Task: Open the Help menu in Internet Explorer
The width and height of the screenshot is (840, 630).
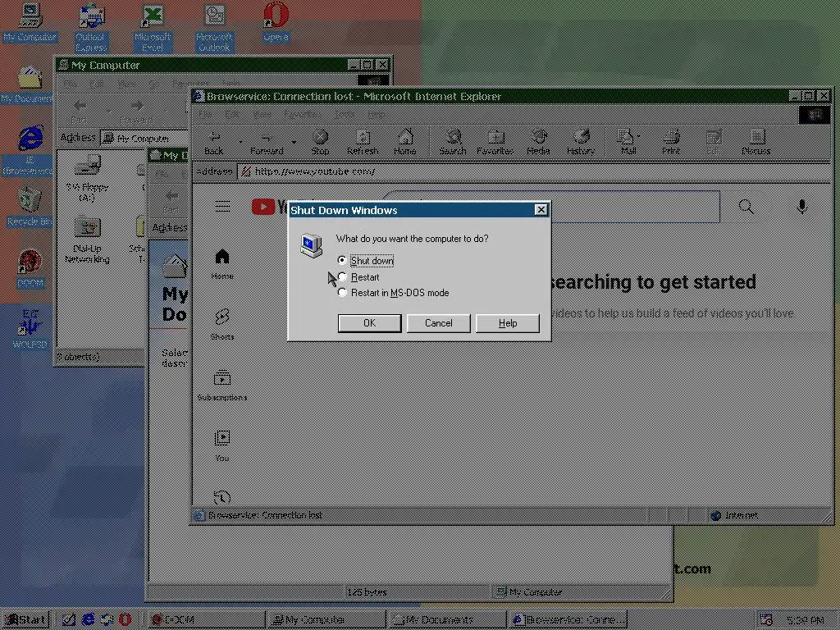Action: [376, 114]
